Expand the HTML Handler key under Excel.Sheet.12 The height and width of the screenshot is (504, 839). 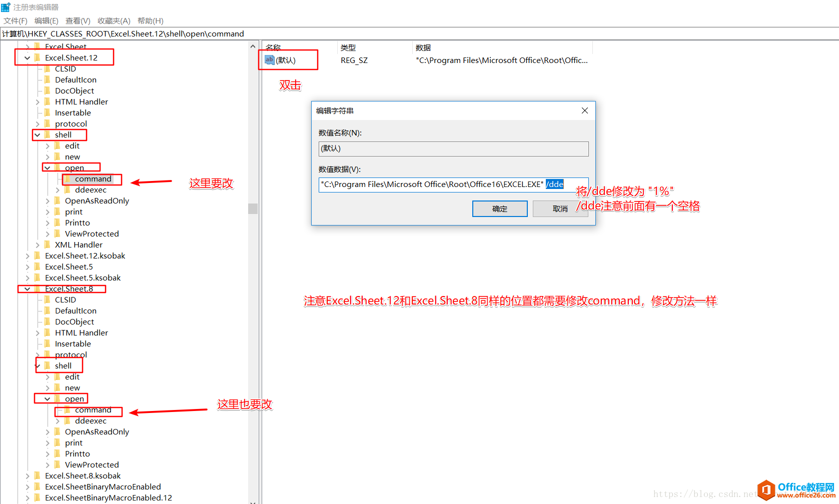(x=38, y=102)
